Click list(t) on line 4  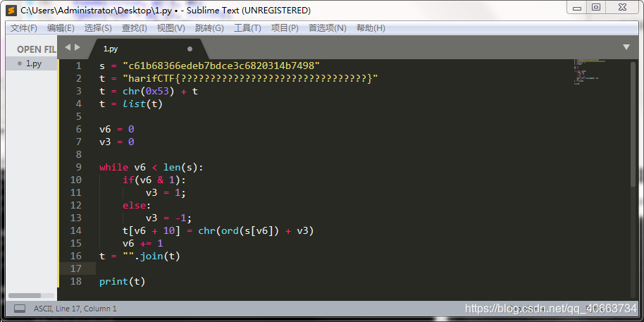click(x=143, y=104)
